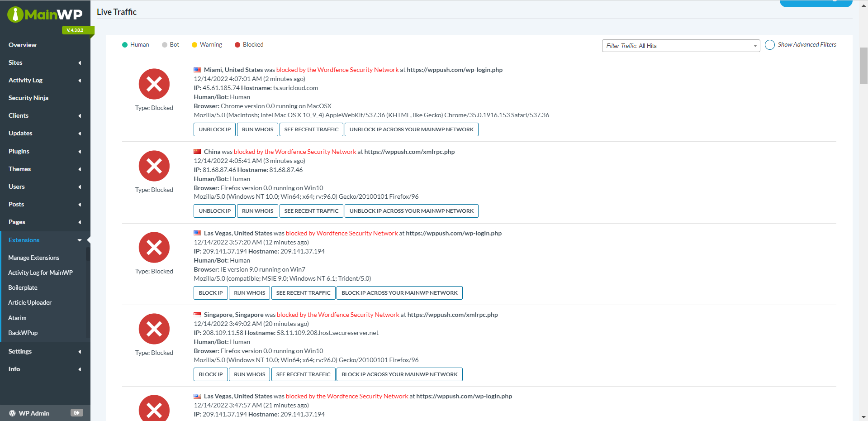See recent traffic for the China entry
Viewport: 868px width, 421px height.
311,211
